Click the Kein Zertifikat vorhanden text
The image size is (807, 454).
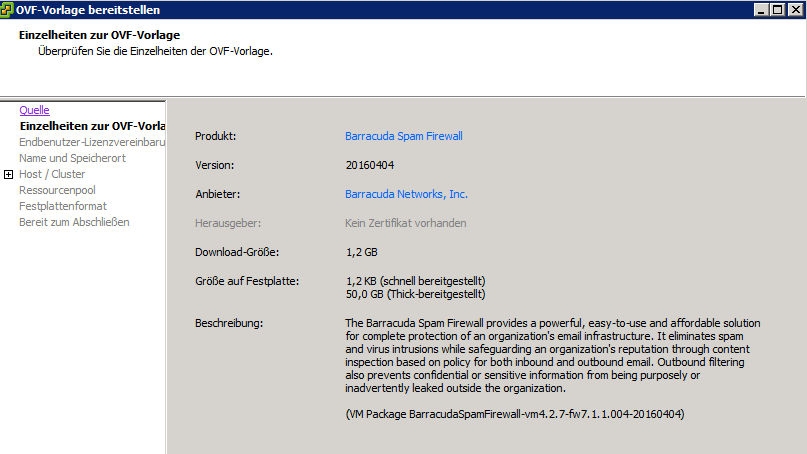405,223
